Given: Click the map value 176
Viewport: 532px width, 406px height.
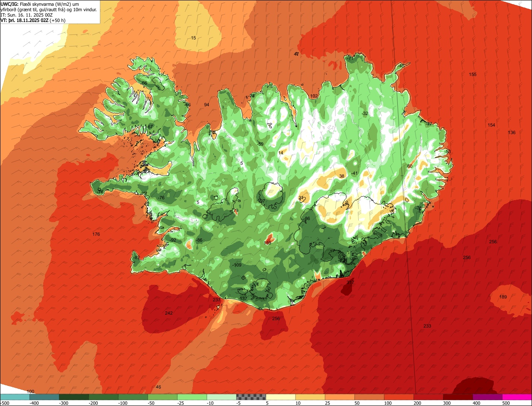Looking at the screenshot, I should click(96, 235).
